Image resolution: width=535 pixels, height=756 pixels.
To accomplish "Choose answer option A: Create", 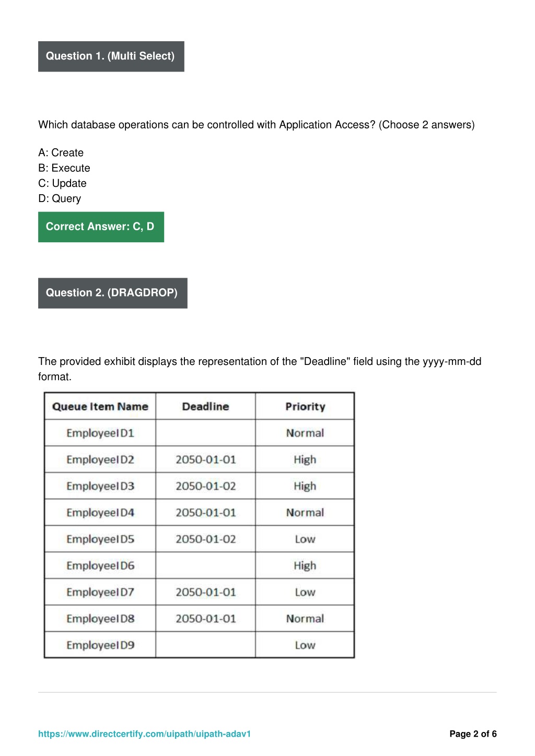I will click(61, 152).
